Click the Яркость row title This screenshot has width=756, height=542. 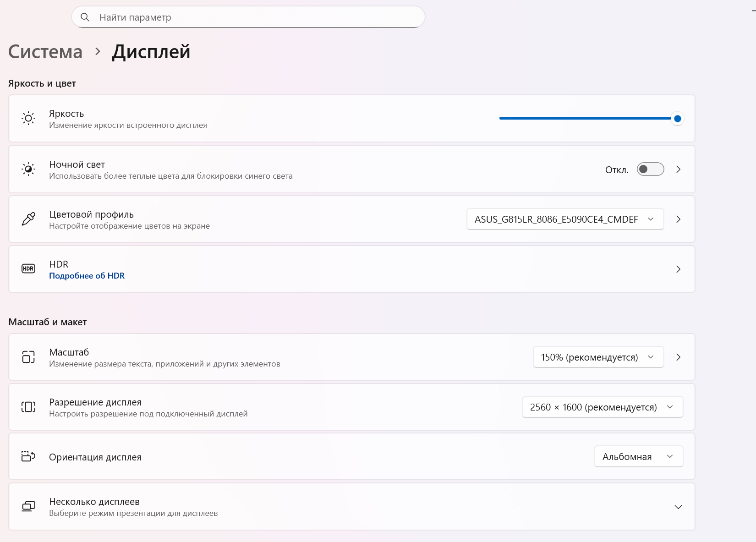click(x=66, y=114)
